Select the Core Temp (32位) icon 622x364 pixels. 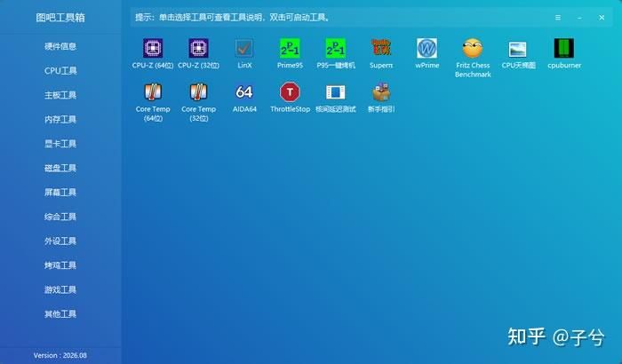pos(198,92)
